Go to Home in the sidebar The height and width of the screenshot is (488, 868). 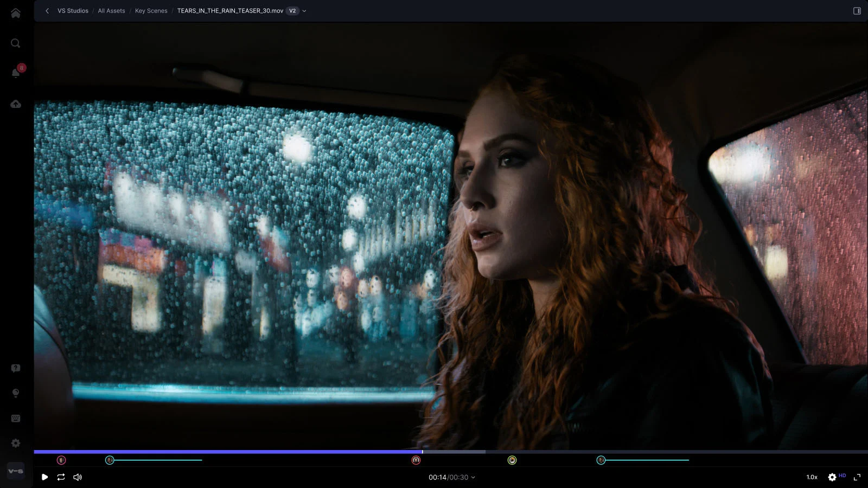tap(16, 13)
